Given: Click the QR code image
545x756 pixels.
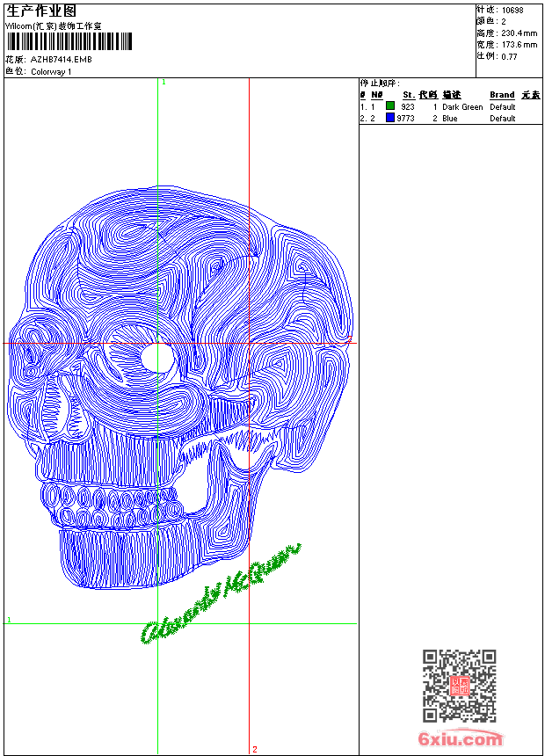Looking at the screenshot, I should point(459,686).
